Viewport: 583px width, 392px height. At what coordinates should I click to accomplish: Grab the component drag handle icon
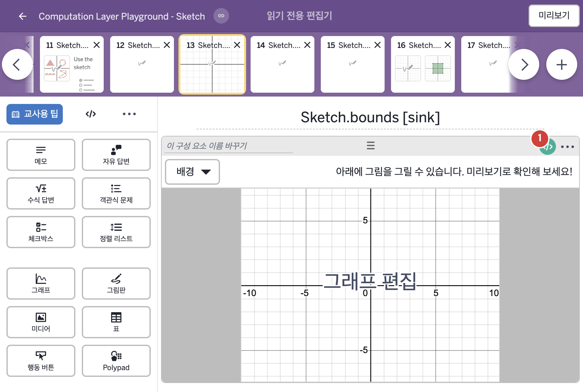coord(371,145)
